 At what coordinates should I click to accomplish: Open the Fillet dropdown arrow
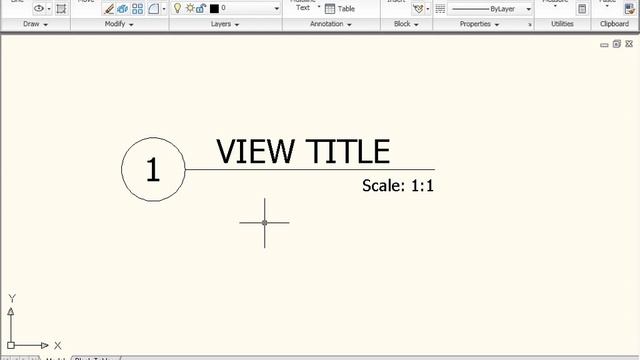point(164,9)
